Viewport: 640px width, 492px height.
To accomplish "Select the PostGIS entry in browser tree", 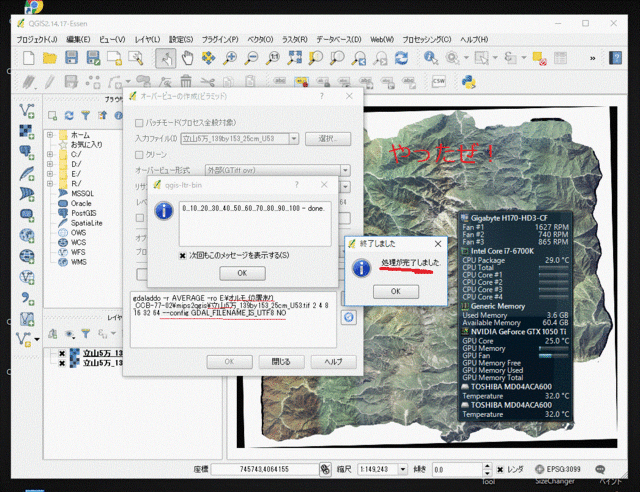I will [x=84, y=213].
